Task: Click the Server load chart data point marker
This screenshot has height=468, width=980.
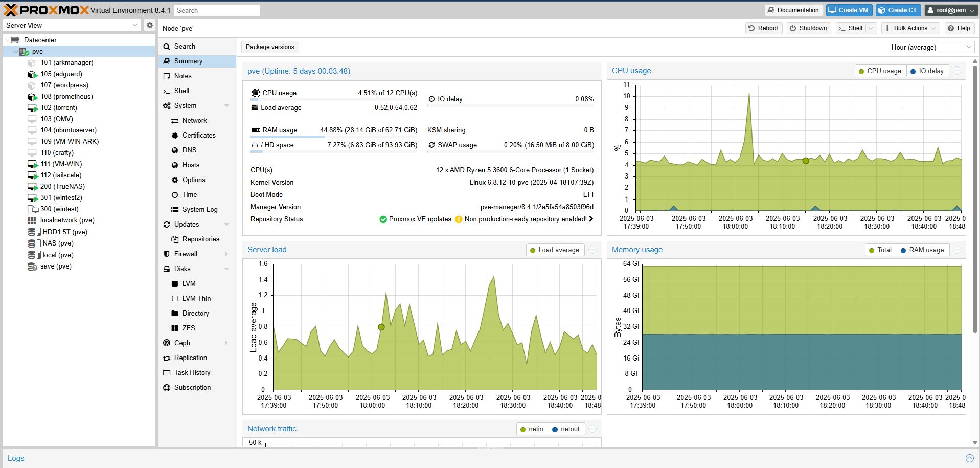Action: pos(381,327)
